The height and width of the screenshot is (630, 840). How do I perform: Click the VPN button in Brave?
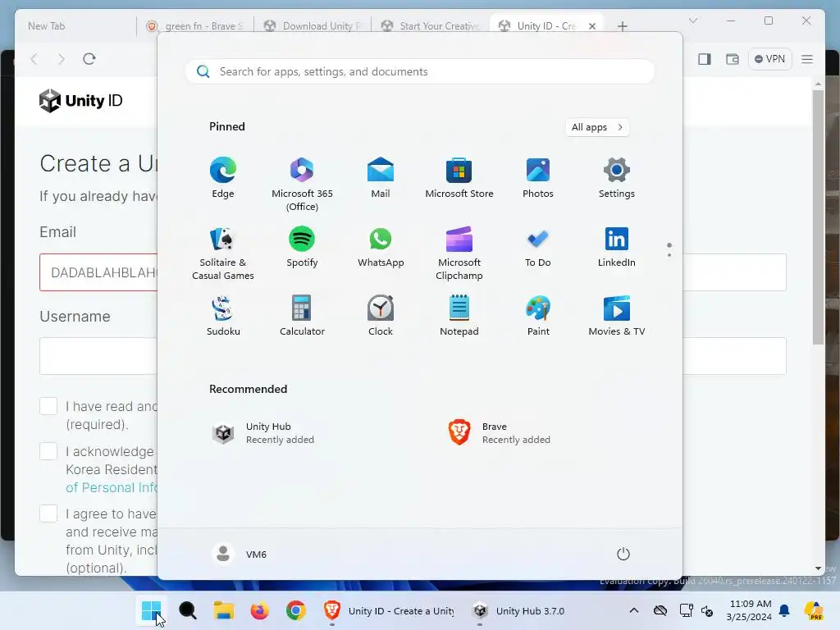(769, 59)
